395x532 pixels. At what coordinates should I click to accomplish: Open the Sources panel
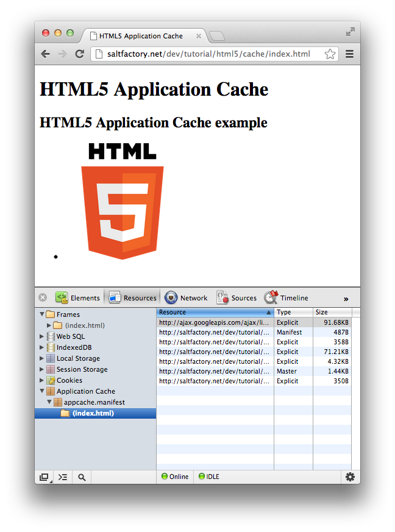click(x=237, y=297)
